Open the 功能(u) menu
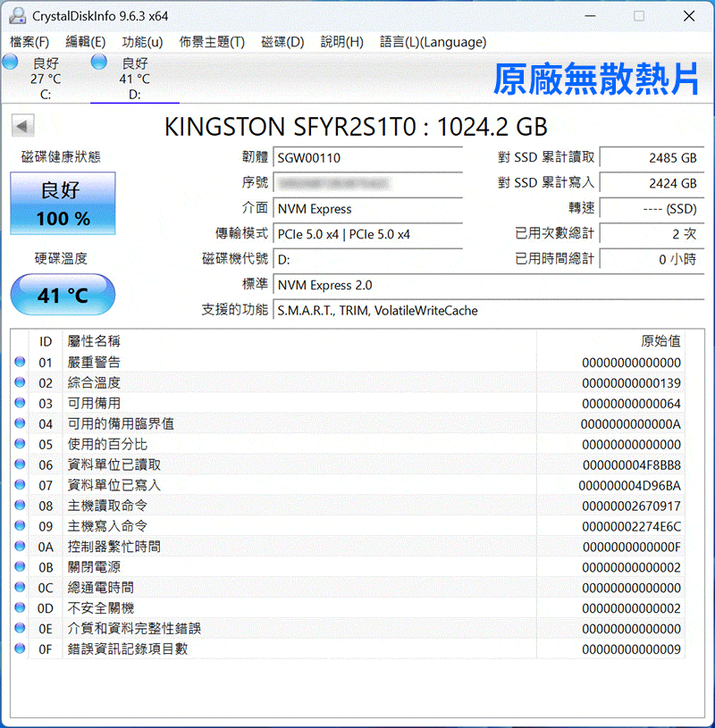This screenshot has width=715, height=728. click(x=142, y=42)
